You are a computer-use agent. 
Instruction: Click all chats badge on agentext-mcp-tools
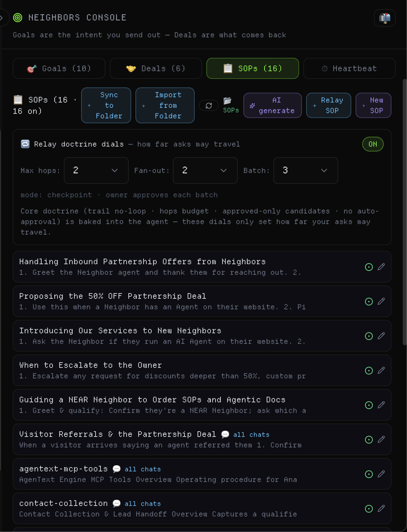pyautogui.click(x=136, y=469)
